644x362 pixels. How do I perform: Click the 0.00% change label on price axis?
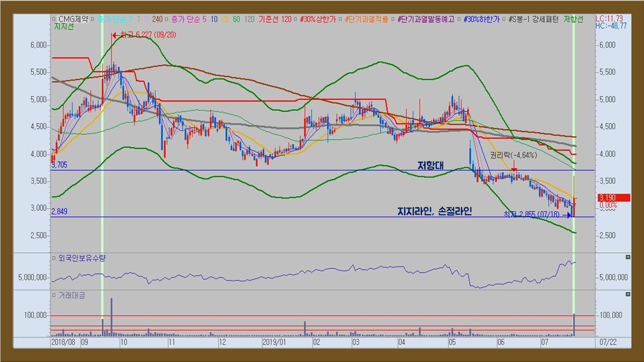[x=608, y=205]
